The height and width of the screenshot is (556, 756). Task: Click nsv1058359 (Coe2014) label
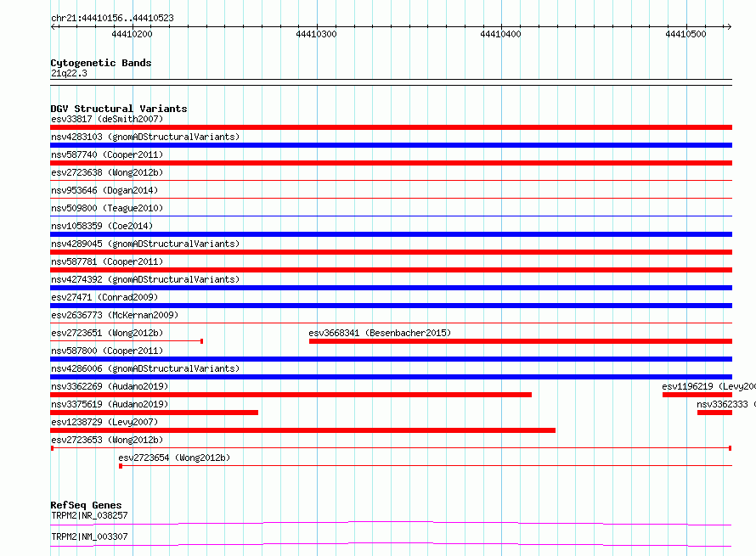tap(102, 226)
